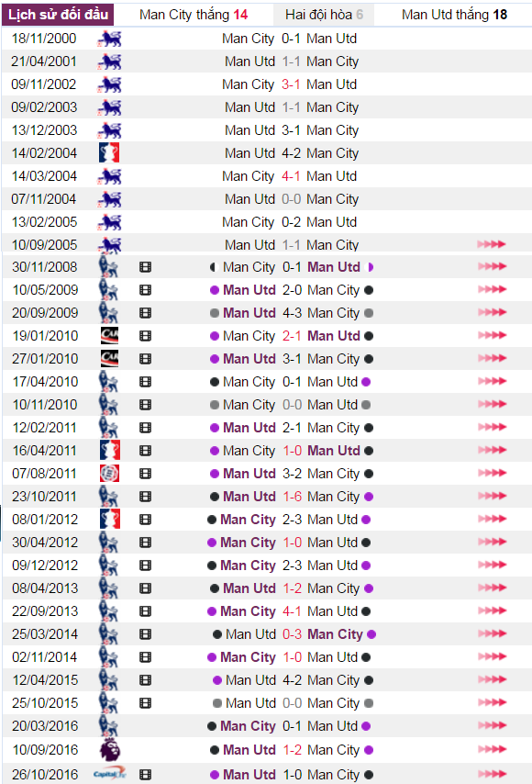This screenshot has height=784, width=532.
Task: Click Community Shield logo on 07/08/2011 row
Action: tap(109, 474)
